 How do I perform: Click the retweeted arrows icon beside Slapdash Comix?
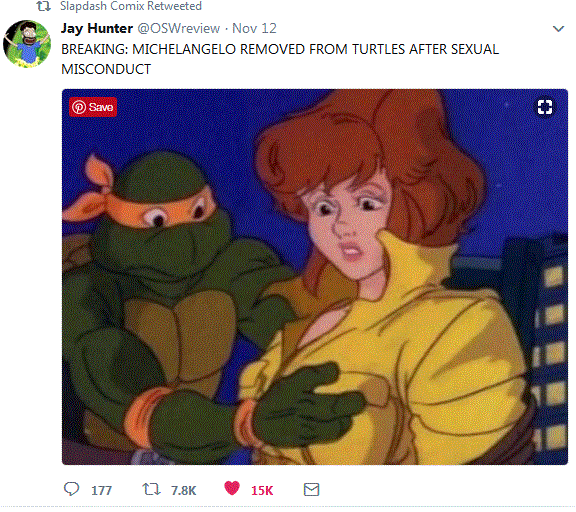[43, 6]
